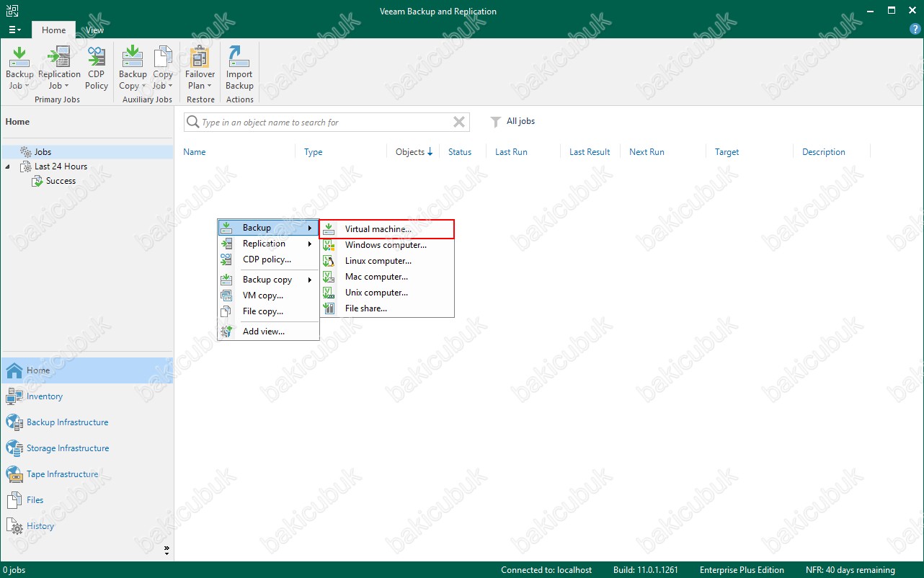The image size is (924, 578).
Task: Expand navigation pane options chevron
Action: pyautogui.click(x=166, y=551)
